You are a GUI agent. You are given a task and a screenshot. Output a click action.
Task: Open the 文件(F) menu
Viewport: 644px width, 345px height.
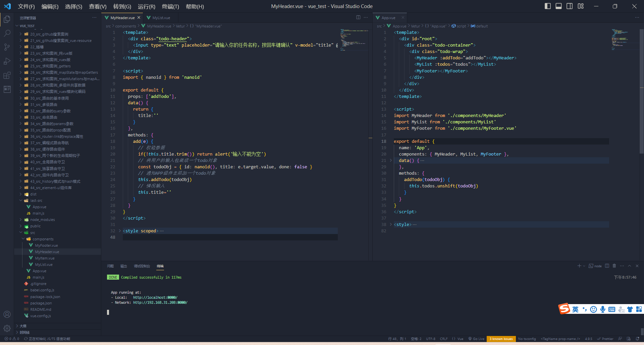(x=26, y=6)
